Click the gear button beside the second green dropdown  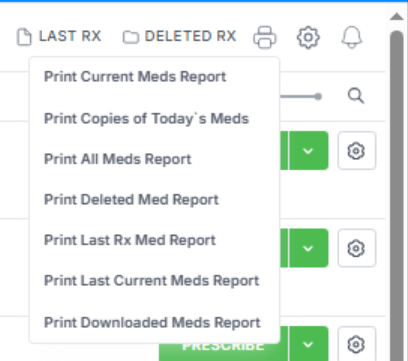coord(357,248)
